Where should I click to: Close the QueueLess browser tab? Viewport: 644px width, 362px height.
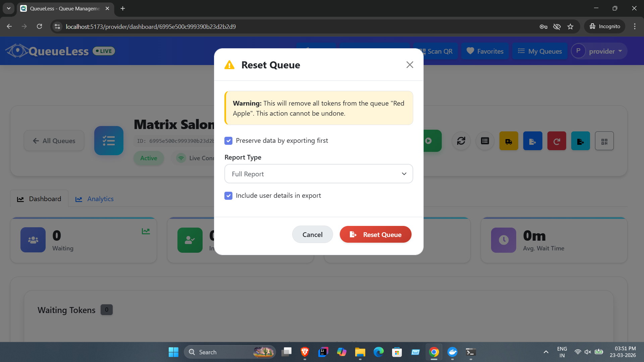107,8
